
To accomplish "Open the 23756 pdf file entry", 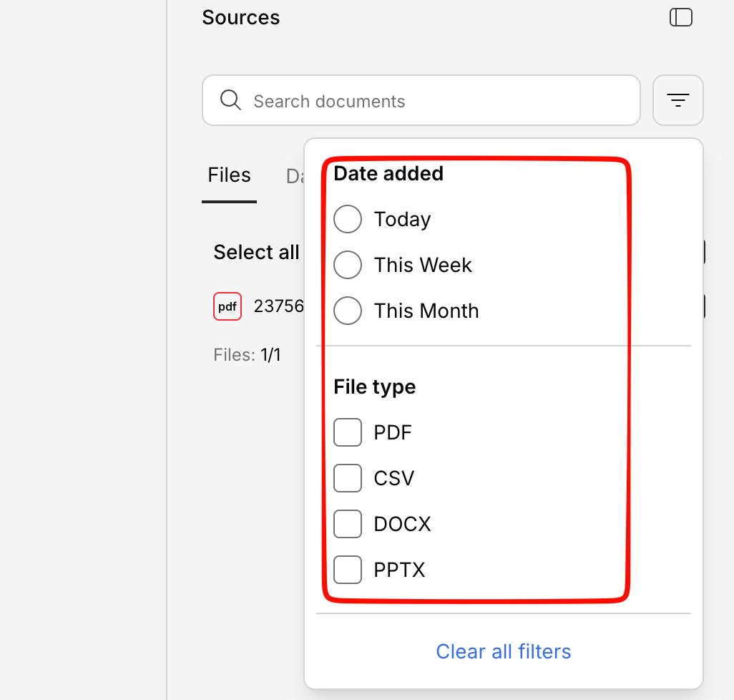I will (x=278, y=306).
